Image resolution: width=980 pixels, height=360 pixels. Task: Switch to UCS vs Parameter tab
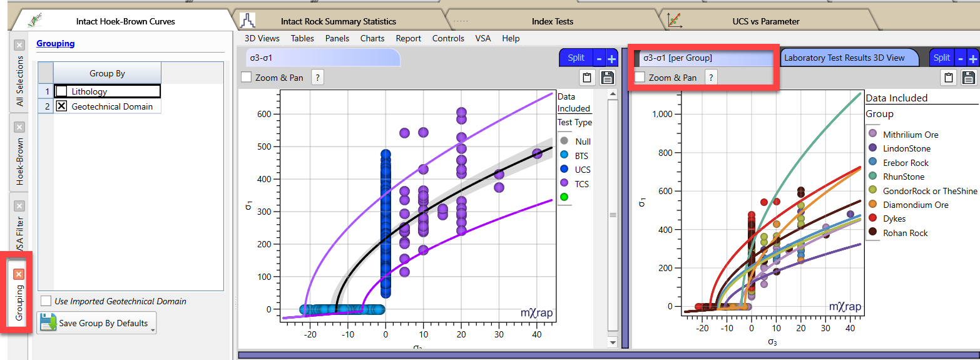(766, 21)
